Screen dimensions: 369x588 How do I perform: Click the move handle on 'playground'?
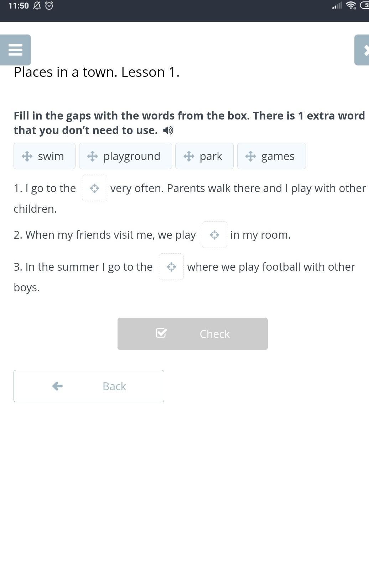click(92, 156)
